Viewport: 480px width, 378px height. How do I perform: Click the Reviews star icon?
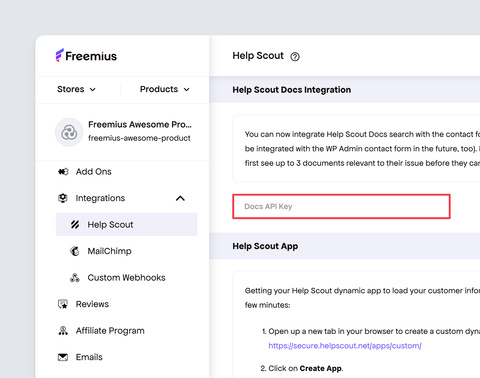click(x=63, y=304)
